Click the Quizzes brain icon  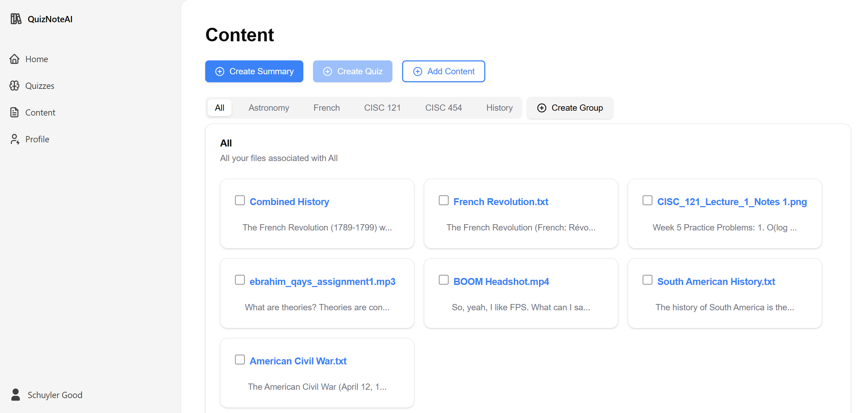point(14,86)
